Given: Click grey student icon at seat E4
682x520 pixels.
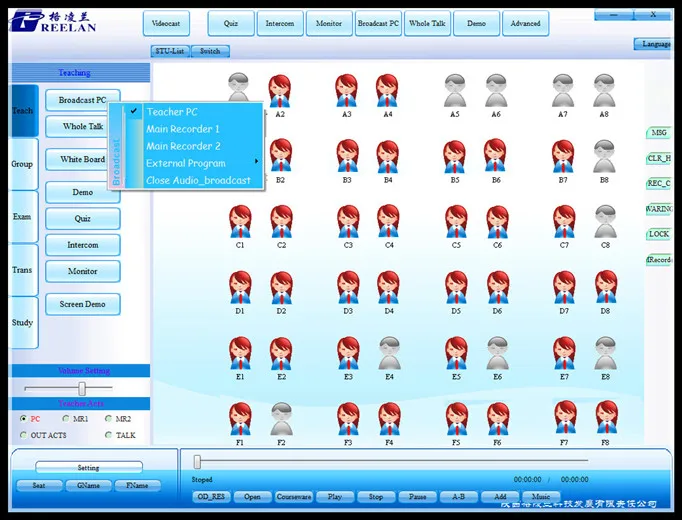Looking at the screenshot, I should [x=389, y=353].
